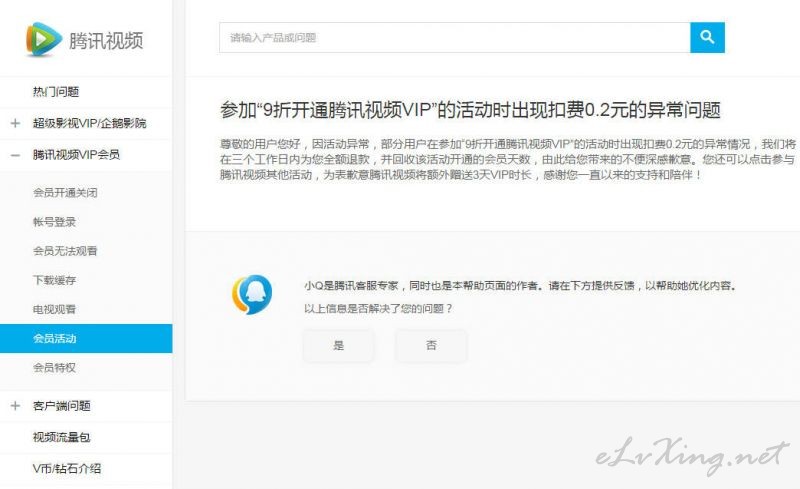Open V币/钻石介绍 menu item
The image size is (800, 489).
(x=67, y=468)
